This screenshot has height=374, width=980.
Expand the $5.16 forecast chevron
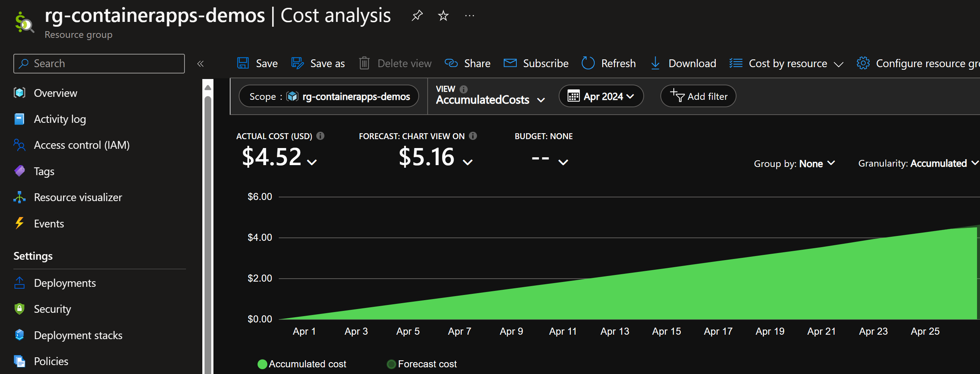[468, 163]
